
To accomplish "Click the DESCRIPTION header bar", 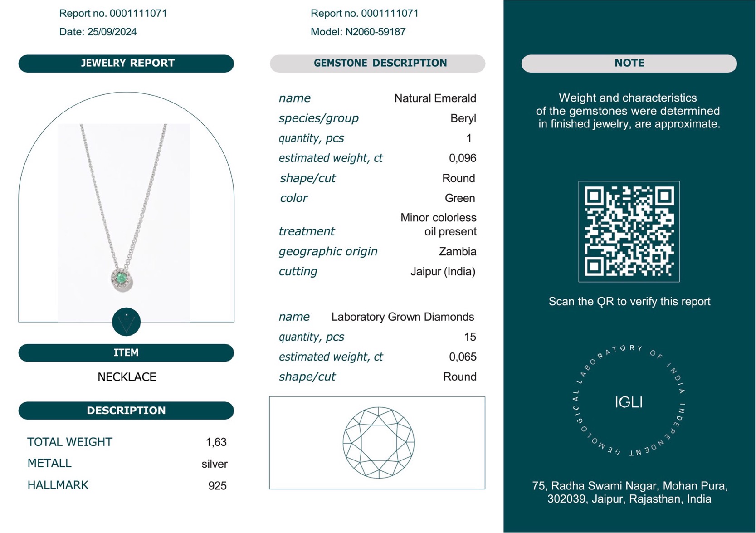I will 126,411.
